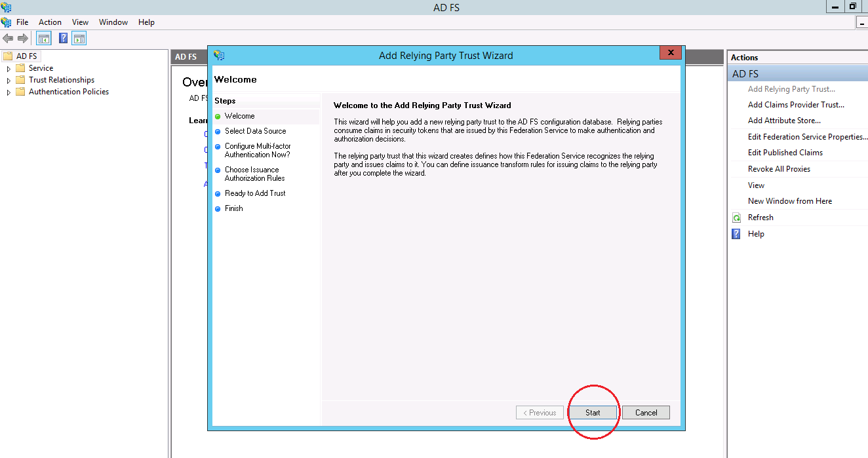Click Edit Federation Service Properties action

[x=807, y=137]
